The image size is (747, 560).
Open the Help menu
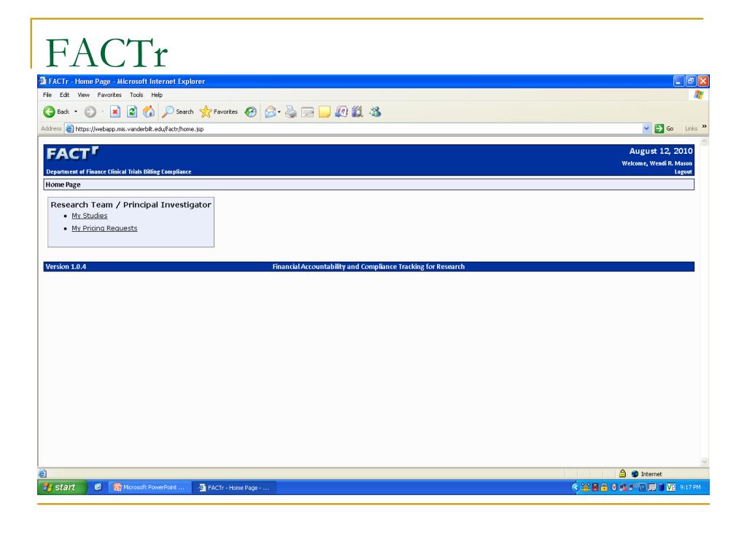(x=157, y=95)
